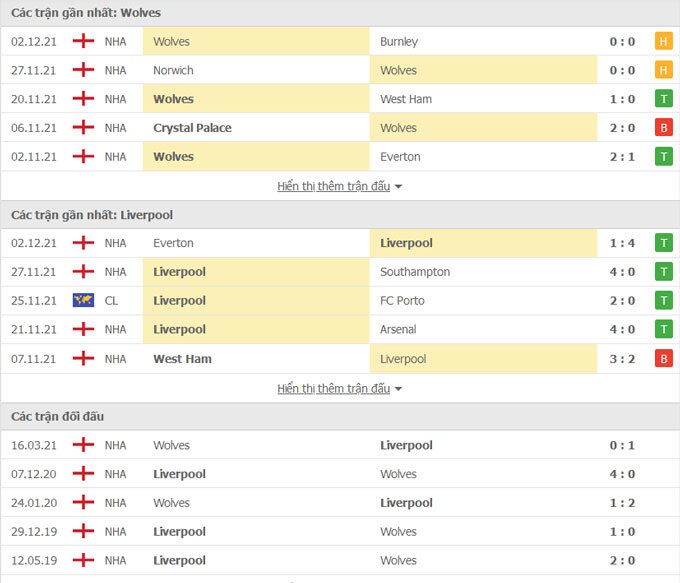
Task: Expand more Liverpool matches with Hiển thị thêm
Action: pyautogui.click(x=334, y=388)
